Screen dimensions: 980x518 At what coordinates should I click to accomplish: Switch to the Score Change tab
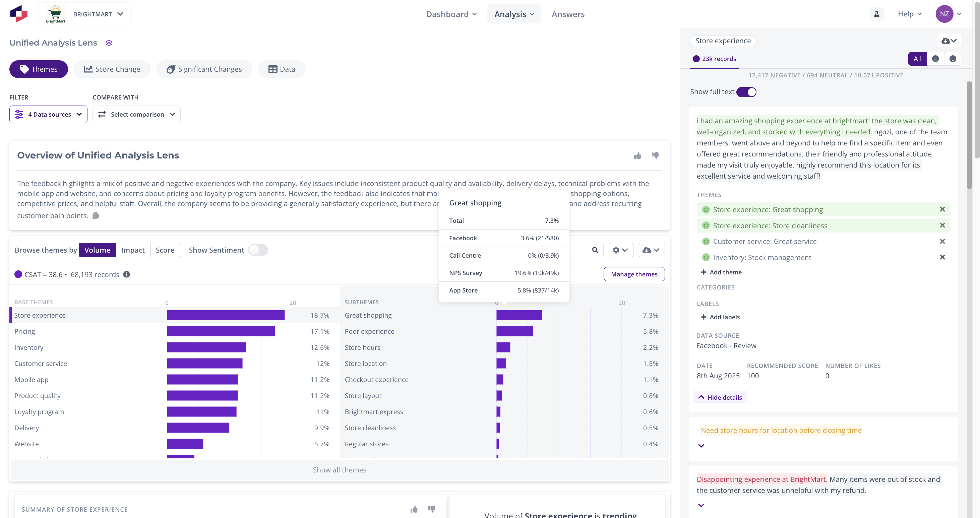[x=112, y=69]
